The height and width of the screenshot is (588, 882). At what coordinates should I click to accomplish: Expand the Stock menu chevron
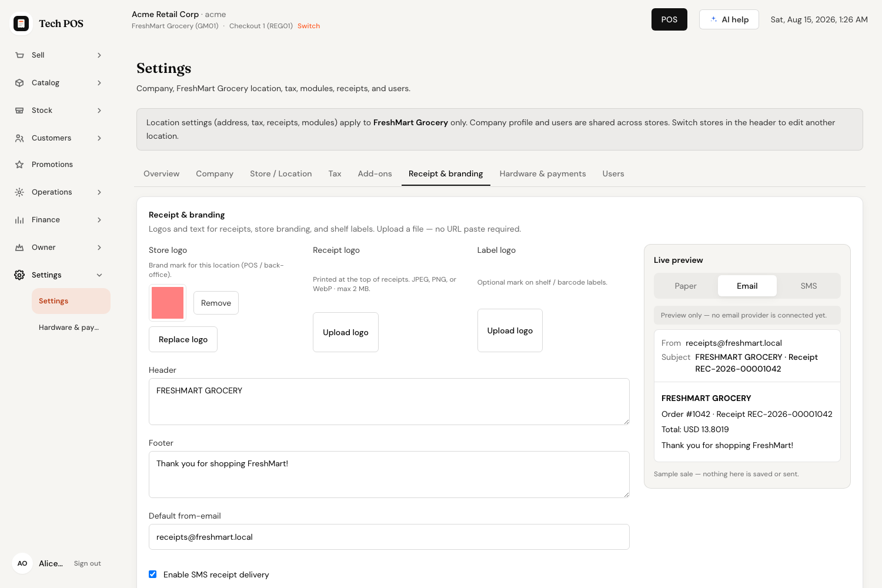coord(99,111)
